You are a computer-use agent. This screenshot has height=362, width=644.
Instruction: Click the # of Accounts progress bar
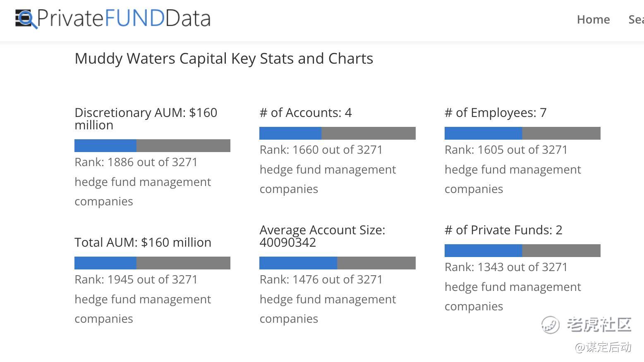[337, 133]
